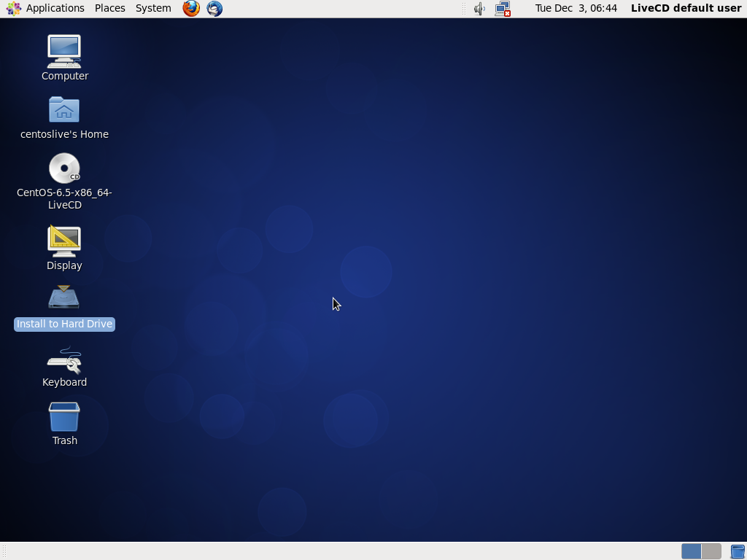Image resolution: width=747 pixels, height=560 pixels.
Task: Click the volume speaker icon
Action: [479, 9]
